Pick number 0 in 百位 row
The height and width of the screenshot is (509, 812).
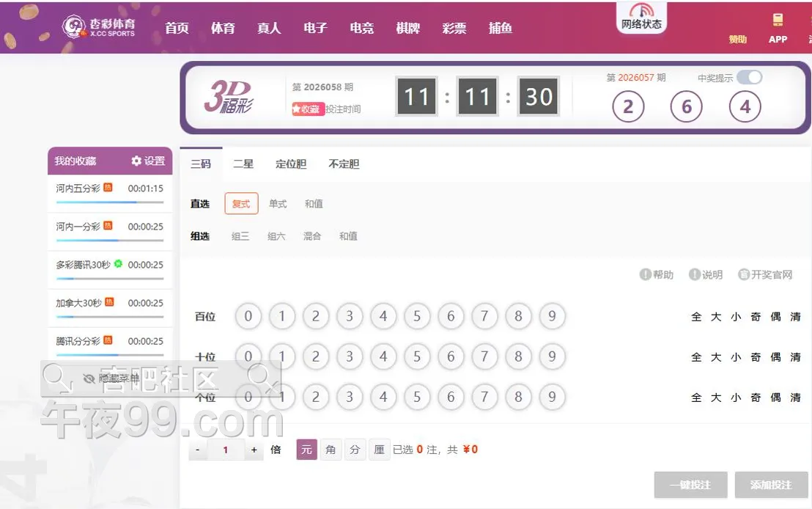coord(248,316)
